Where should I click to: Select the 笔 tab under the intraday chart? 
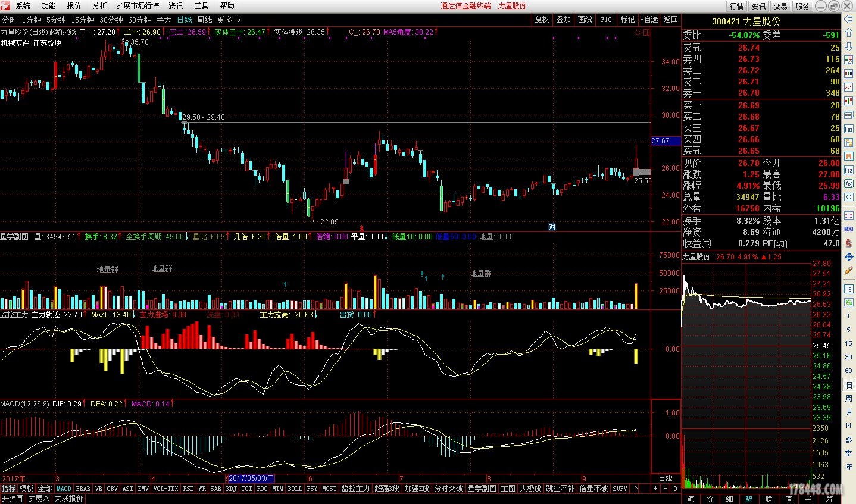[691, 499]
